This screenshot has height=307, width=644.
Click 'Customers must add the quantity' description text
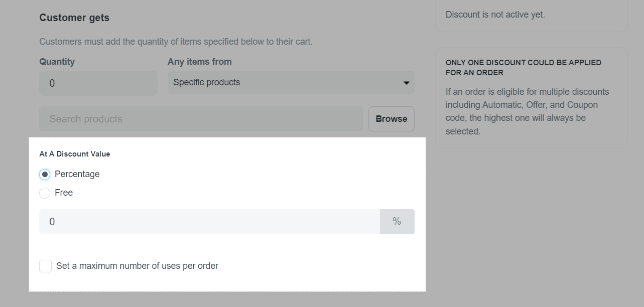point(176,42)
